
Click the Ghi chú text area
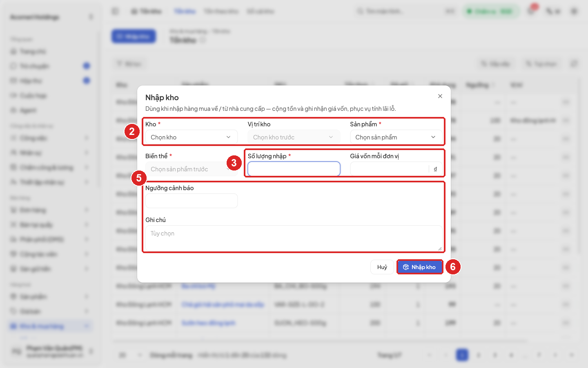coord(294,238)
